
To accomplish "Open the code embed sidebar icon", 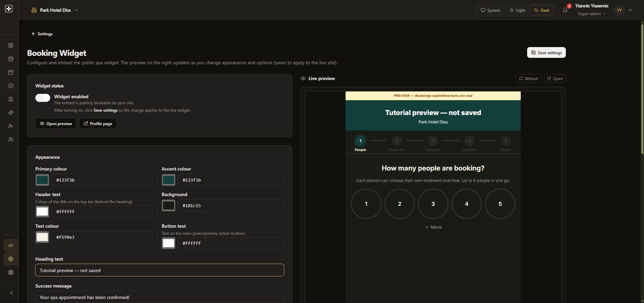I will [11, 245].
